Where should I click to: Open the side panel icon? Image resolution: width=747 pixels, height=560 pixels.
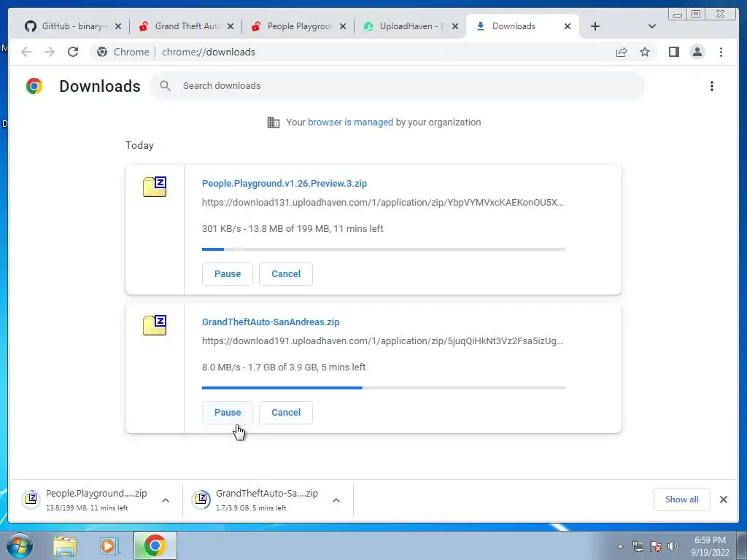(x=673, y=52)
